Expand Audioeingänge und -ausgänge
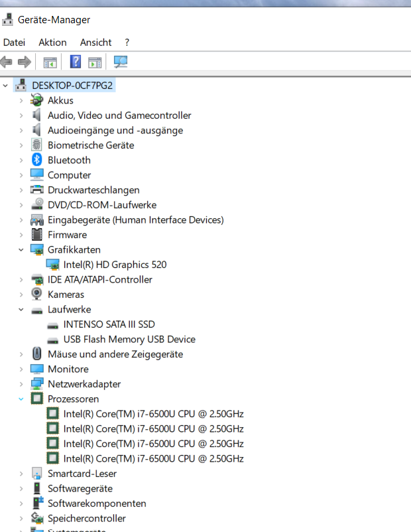 point(21,130)
